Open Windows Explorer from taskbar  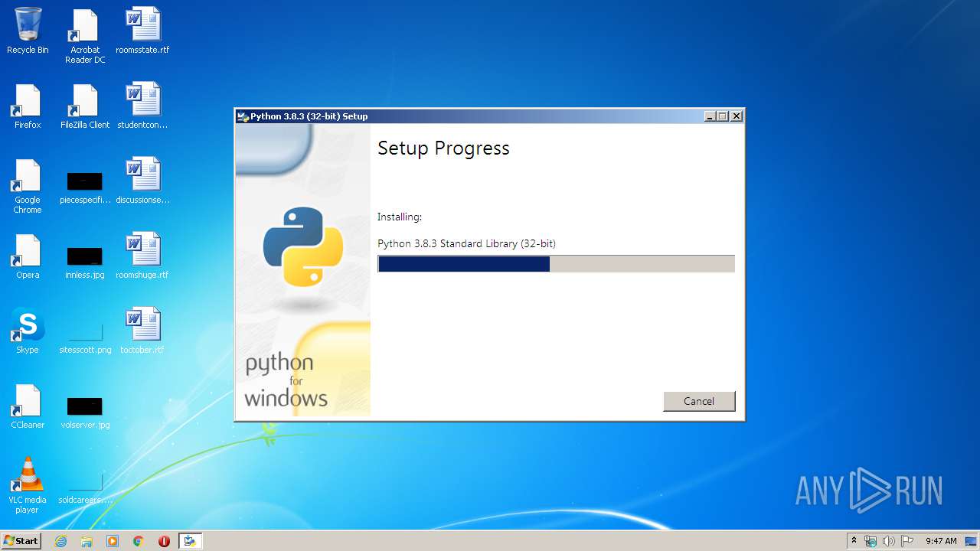[87, 541]
